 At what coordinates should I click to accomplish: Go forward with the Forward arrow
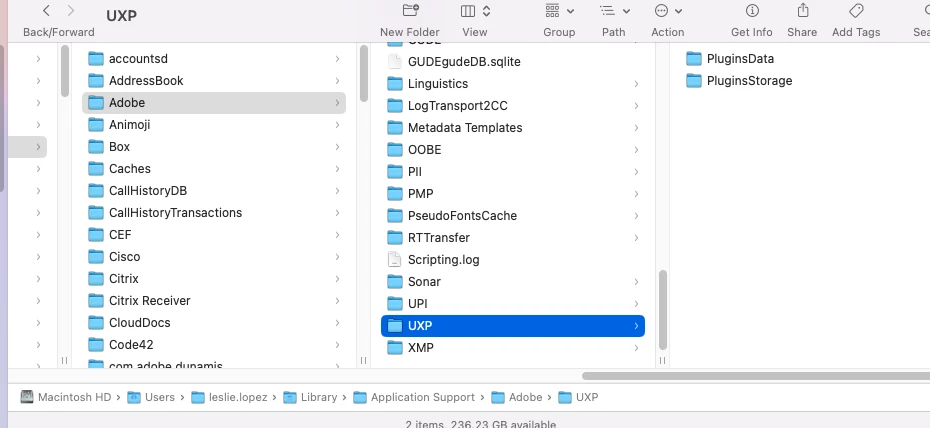click(71, 11)
